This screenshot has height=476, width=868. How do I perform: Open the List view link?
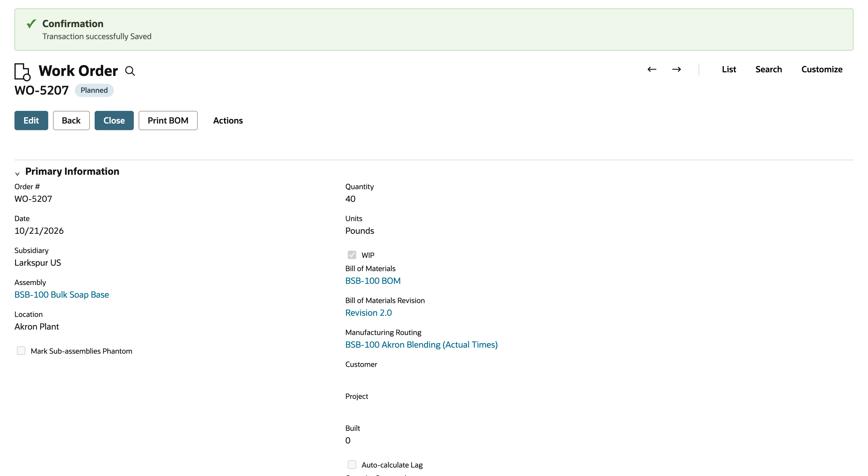pos(729,69)
